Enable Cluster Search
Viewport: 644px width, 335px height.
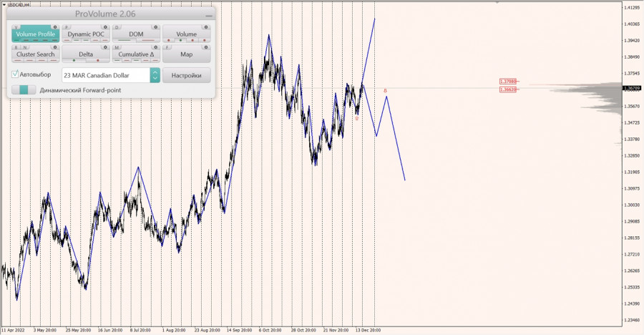pyautogui.click(x=35, y=54)
